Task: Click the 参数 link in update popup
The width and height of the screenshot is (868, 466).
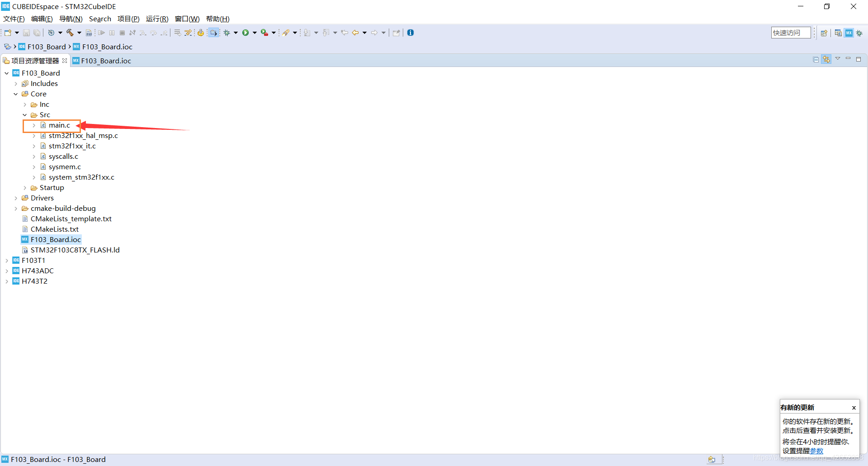Action: [x=816, y=451]
